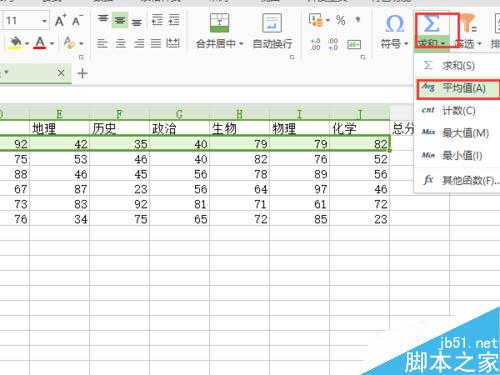Increase decimal places
500x375 pixels.
[315, 44]
